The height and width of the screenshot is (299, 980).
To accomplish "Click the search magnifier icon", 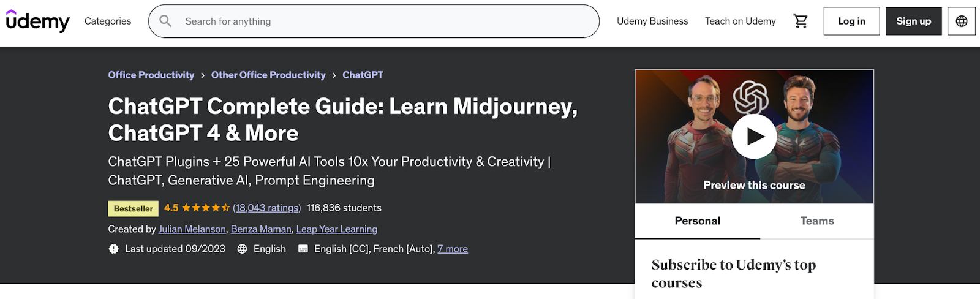I will pos(165,21).
